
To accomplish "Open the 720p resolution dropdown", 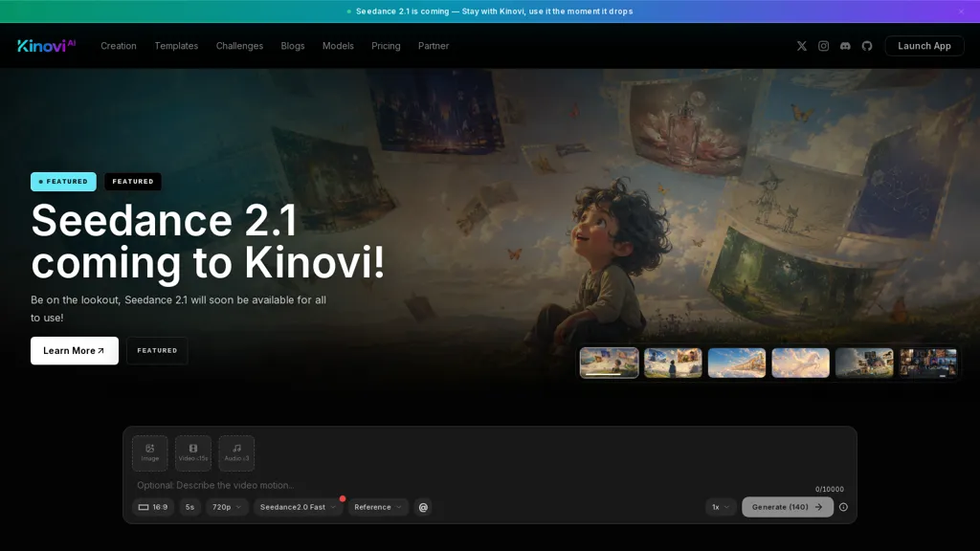I will click(227, 507).
